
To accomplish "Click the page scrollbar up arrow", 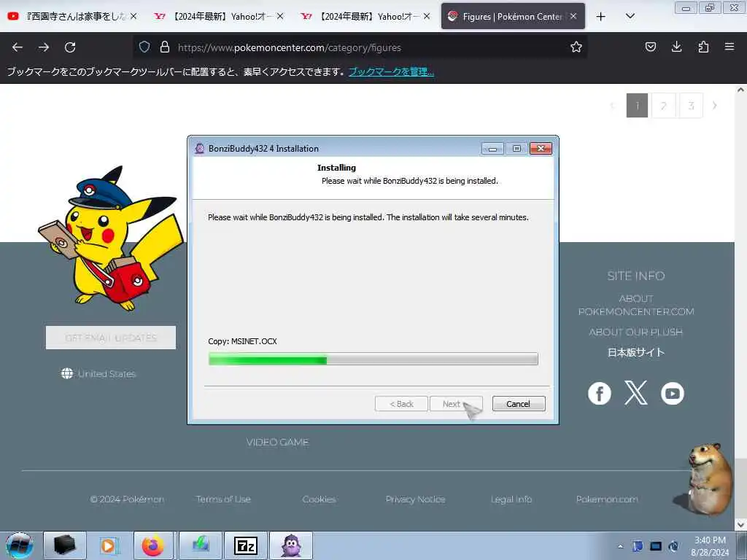I will click(740, 90).
